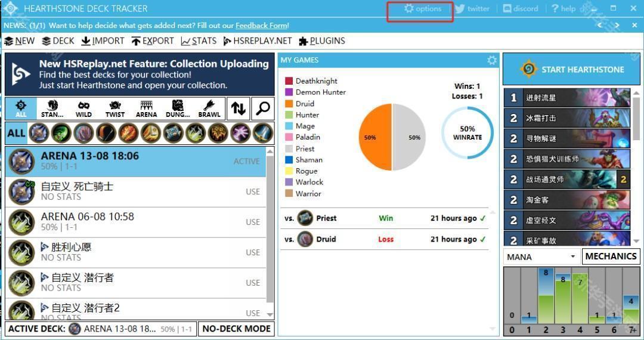This screenshot has width=644, height=340.
Task: Filter decks by Wild format icon
Action: click(x=83, y=108)
